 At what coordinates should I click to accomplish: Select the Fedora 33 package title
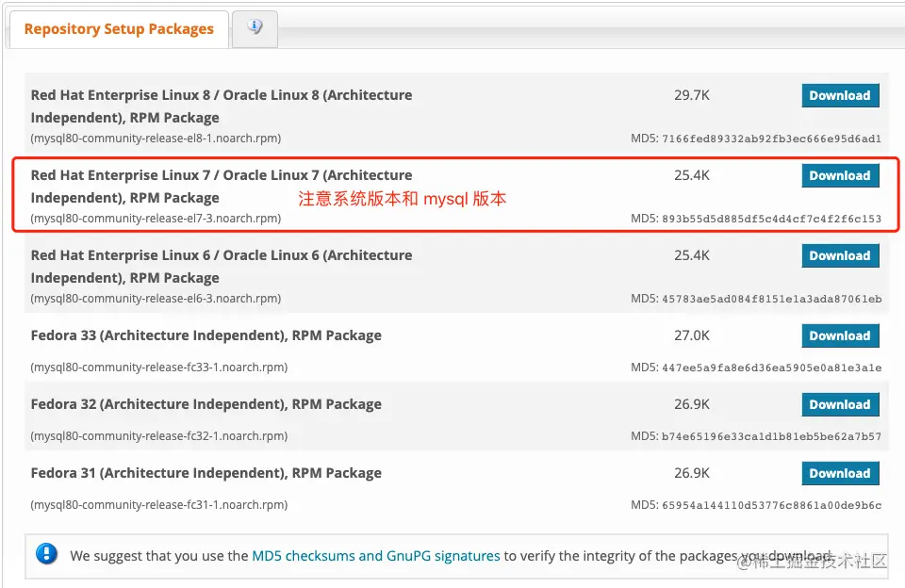coord(206,335)
